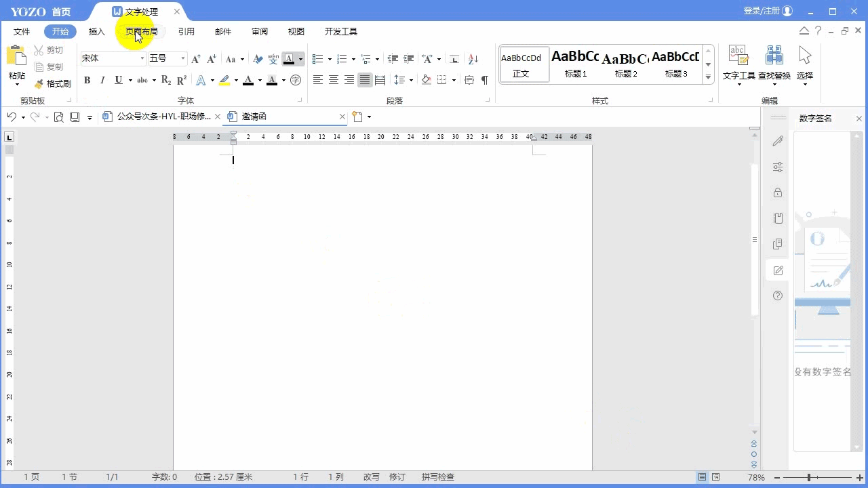Click the subscript R₂ icon
This screenshot has height=488, width=868.
coord(166,80)
